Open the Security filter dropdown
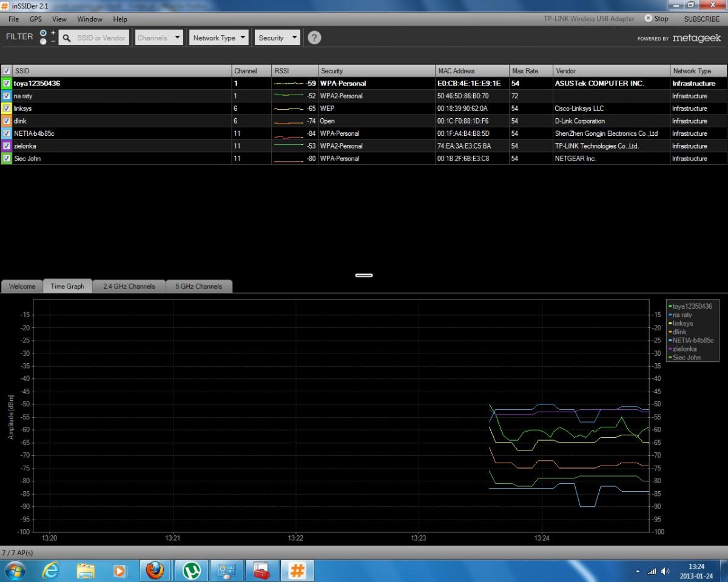 click(277, 38)
